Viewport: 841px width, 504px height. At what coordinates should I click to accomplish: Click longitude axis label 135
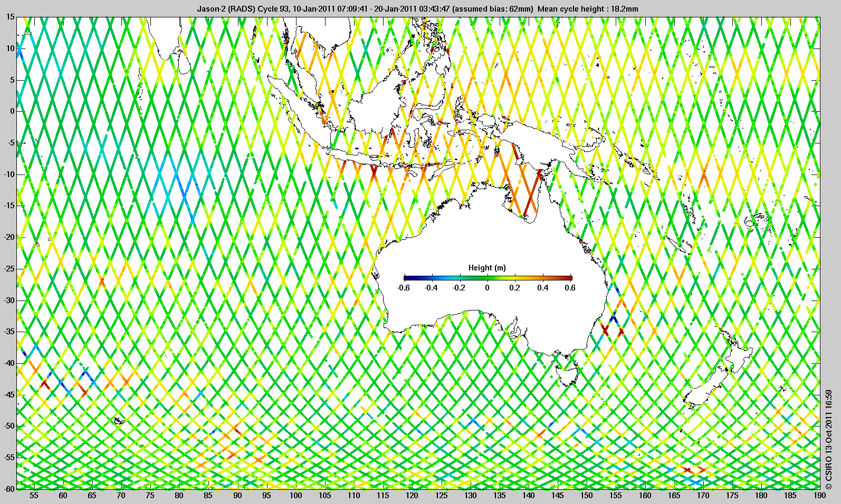point(499,496)
